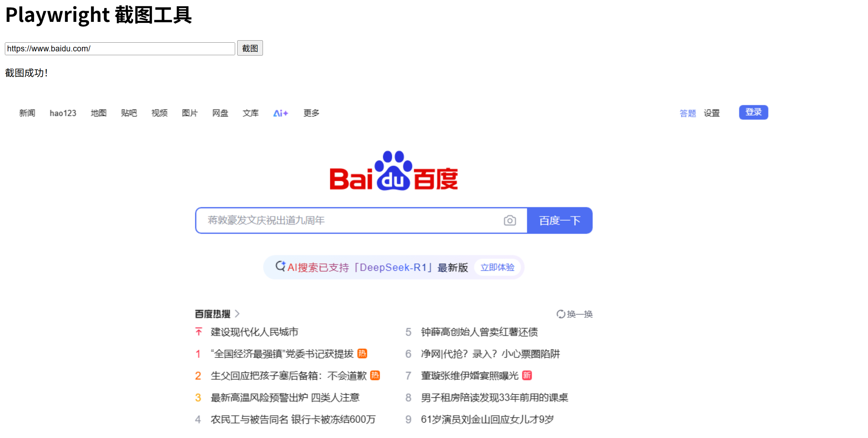Open image search via the camera icon
Image resolution: width=868 pixels, height=438 pixels.
pyautogui.click(x=509, y=220)
